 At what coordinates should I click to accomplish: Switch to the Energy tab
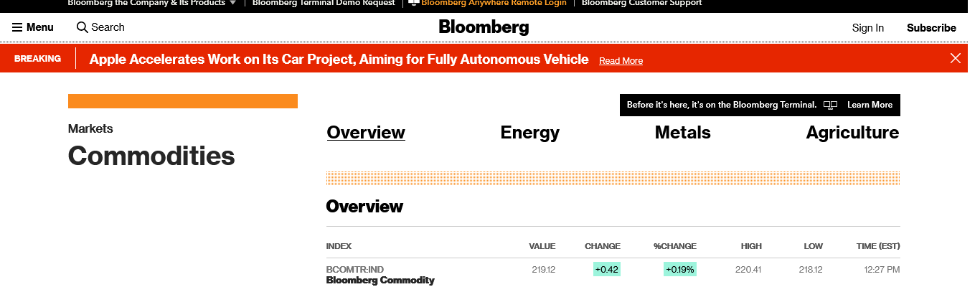click(529, 133)
